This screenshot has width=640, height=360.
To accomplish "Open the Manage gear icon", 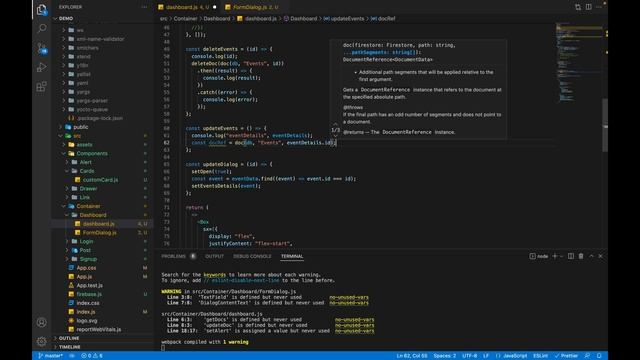I will pos(42,341).
